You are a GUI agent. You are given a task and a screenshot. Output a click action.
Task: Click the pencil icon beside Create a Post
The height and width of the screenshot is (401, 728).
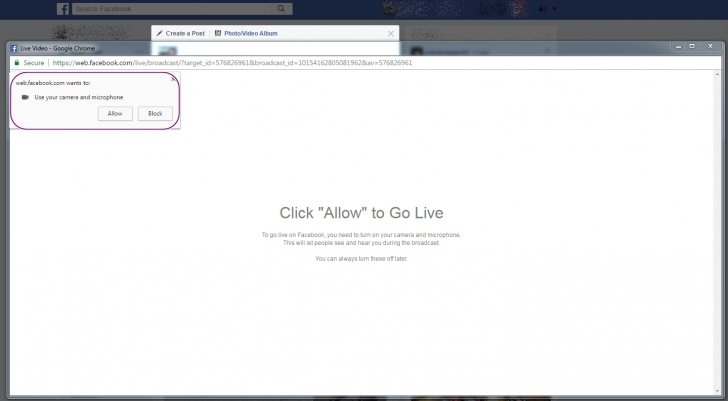tap(159, 33)
